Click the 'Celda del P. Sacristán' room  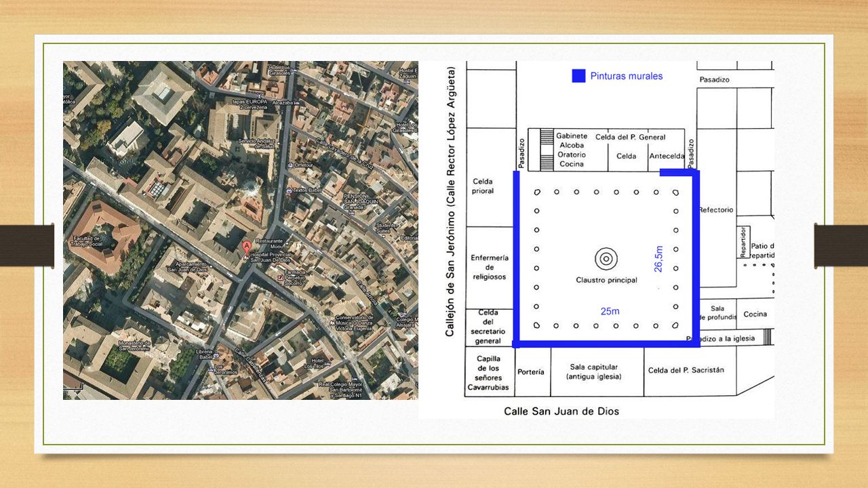[x=686, y=370]
